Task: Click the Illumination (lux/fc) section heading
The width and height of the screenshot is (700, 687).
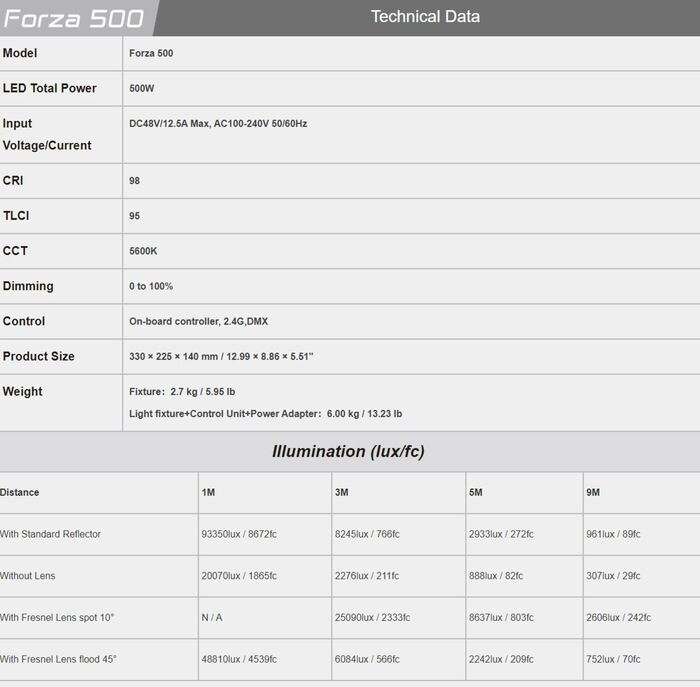Action: click(348, 452)
